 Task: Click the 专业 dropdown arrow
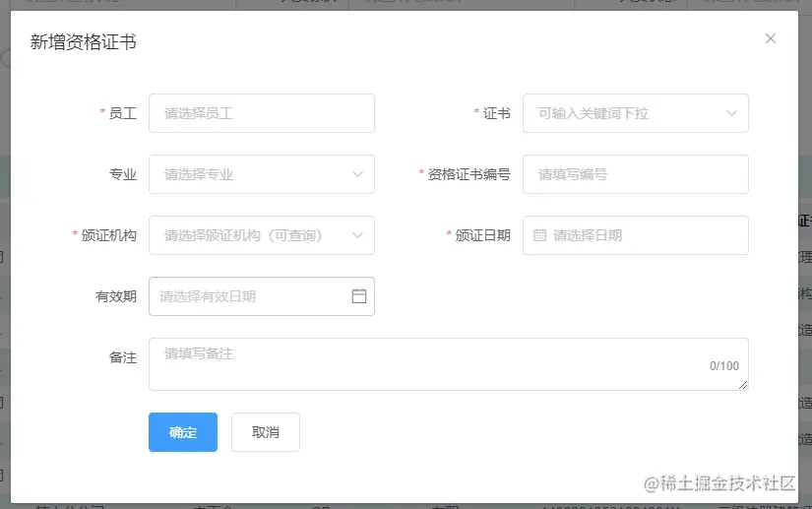(357, 174)
